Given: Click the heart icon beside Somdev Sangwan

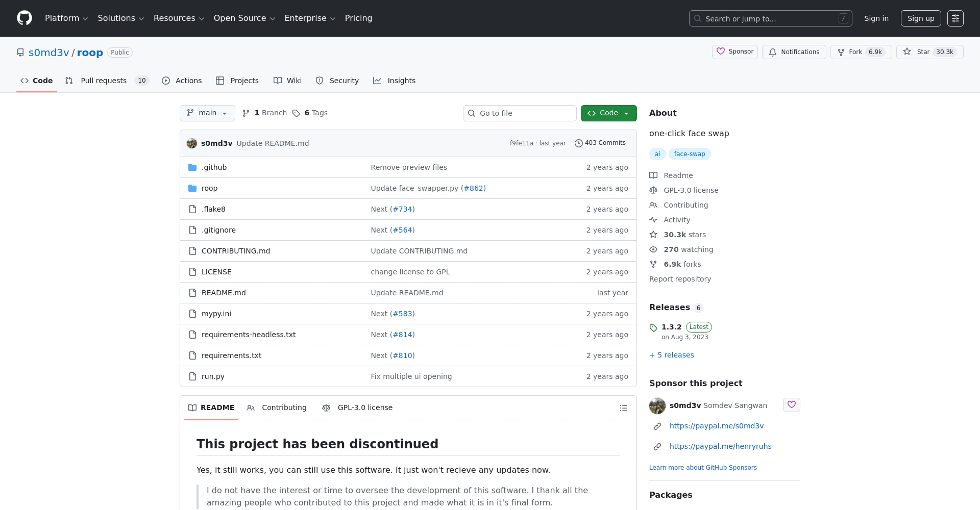Looking at the screenshot, I should coord(791,405).
